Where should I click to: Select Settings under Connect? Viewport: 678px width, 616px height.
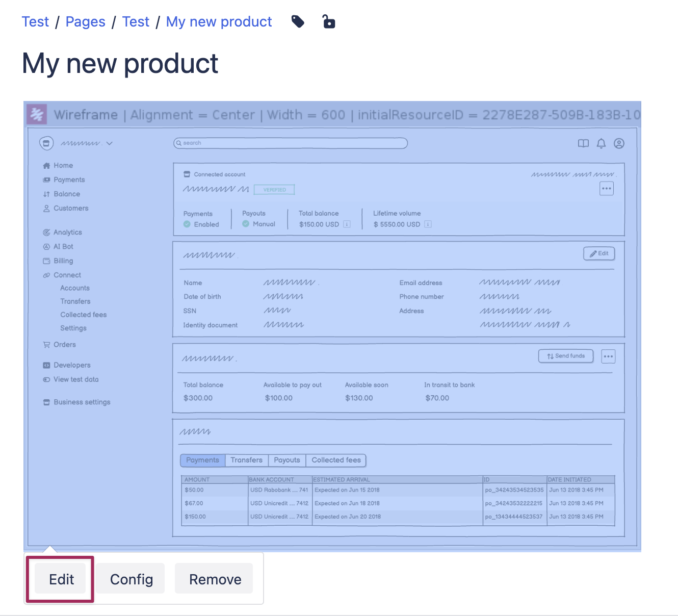[73, 328]
